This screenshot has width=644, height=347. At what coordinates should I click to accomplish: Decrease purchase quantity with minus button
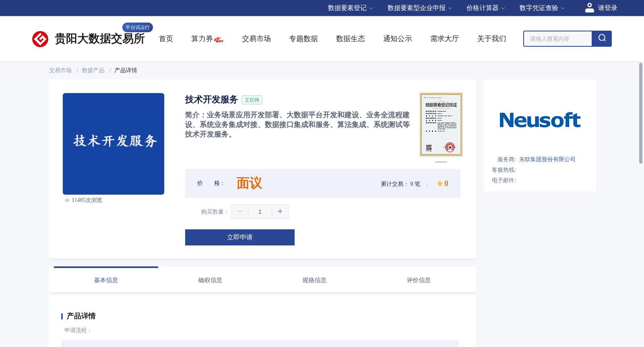[240, 212]
